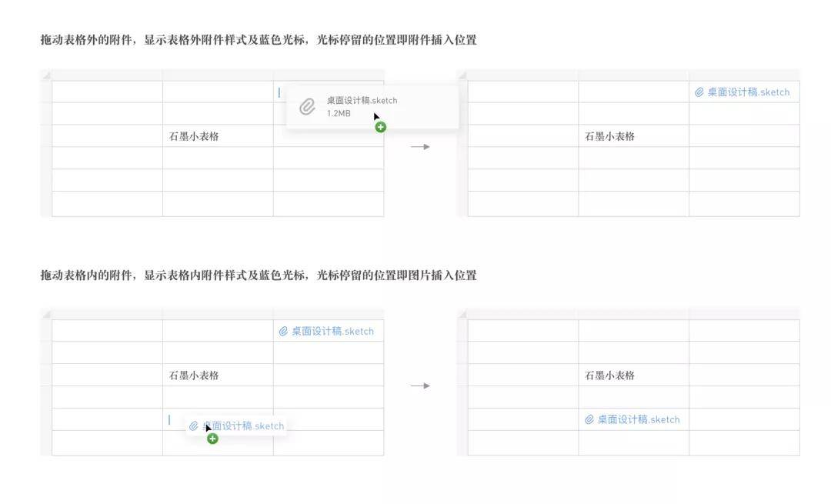
Task: Click the green plus badge on the 1.2MB card
Action: (x=381, y=127)
